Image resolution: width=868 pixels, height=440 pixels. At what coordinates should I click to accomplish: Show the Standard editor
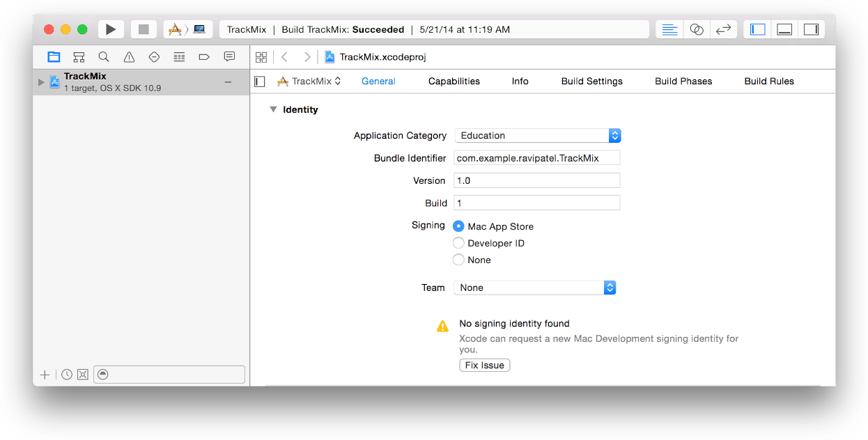tap(669, 29)
